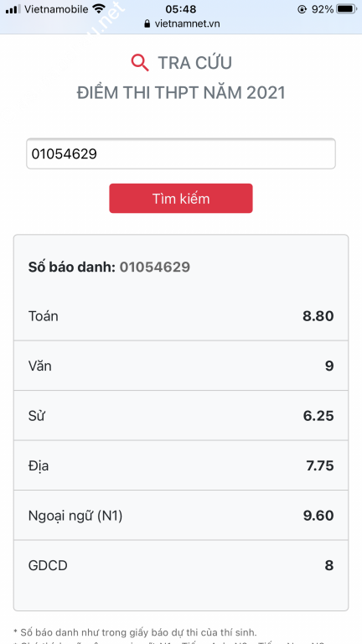The width and height of the screenshot is (362, 644).
Task: Click the candidate number input field
Action: click(181, 153)
